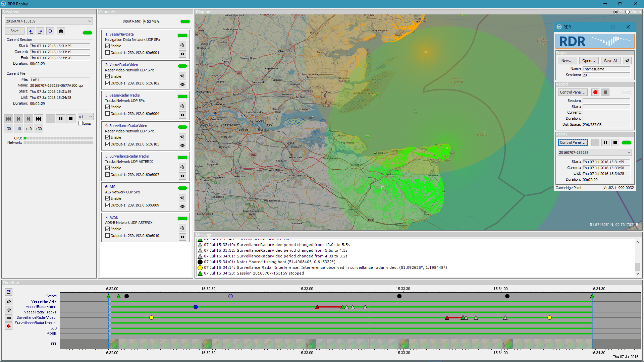Viewport: 644px width, 362px height.
Task: Change playback speed using the x1 dropdown
Action: tap(85, 116)
